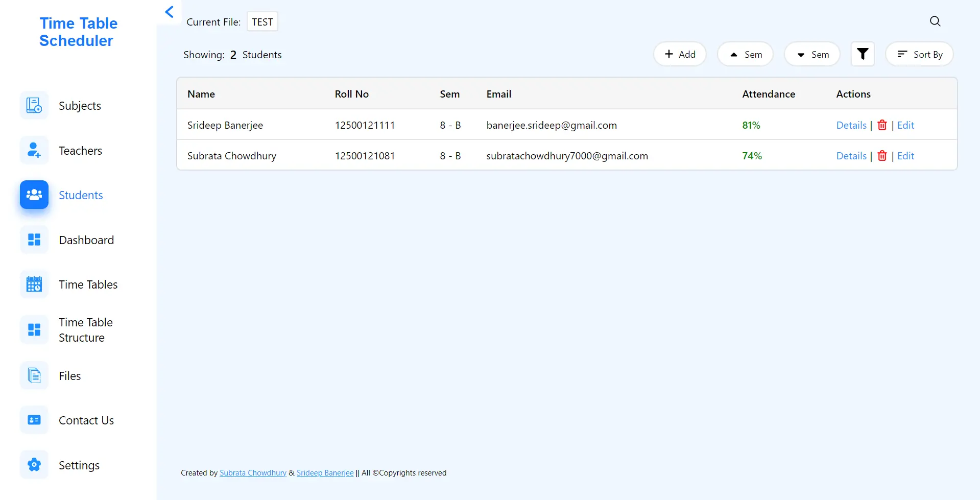
Task: Open Srideep Banerjee footer link
Action: [325, 473]
